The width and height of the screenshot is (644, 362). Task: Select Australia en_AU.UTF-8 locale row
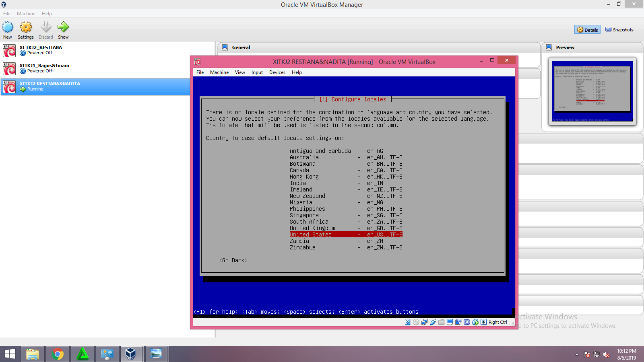point(346,157)
